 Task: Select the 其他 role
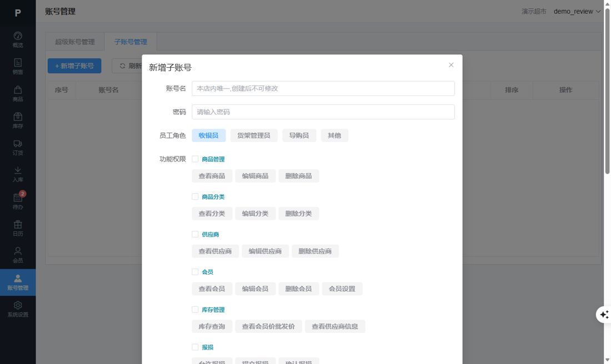point(334,135)
